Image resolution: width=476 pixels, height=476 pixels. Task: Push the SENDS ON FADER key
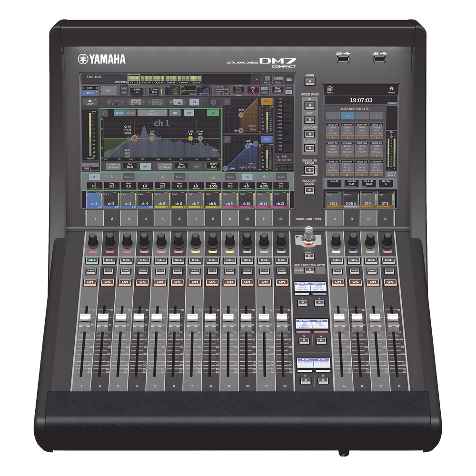point(309,170)
